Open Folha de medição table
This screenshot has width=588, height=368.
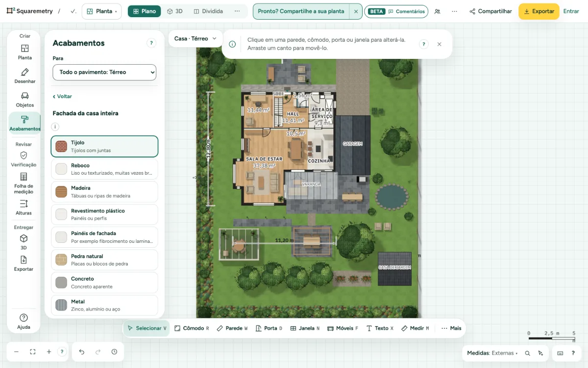(24, 183)
